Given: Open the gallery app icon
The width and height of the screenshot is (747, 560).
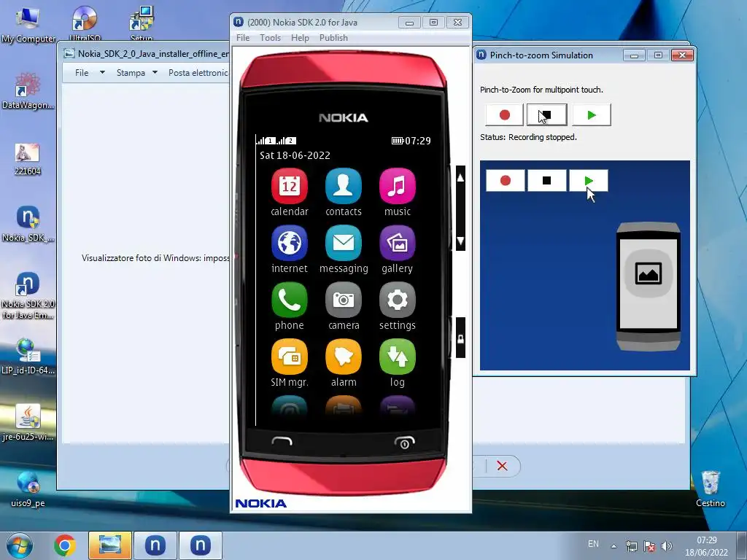Looking at the screenshot, I should click(398, 244).
